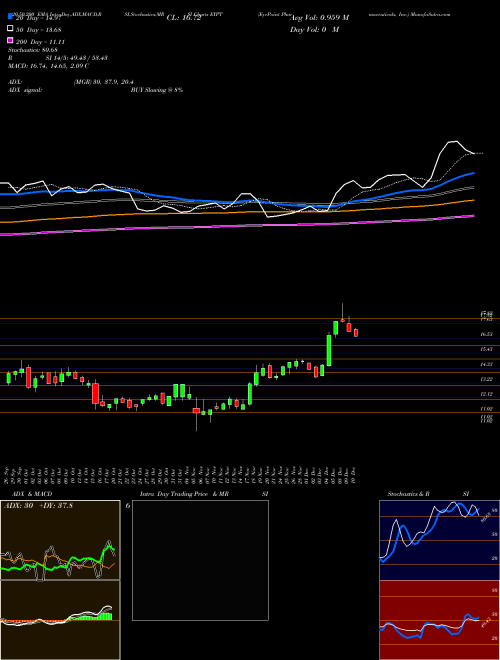Open the ADX indicator chart panel
The width and height of the screenshot is (500, 660).
[60, 540]
